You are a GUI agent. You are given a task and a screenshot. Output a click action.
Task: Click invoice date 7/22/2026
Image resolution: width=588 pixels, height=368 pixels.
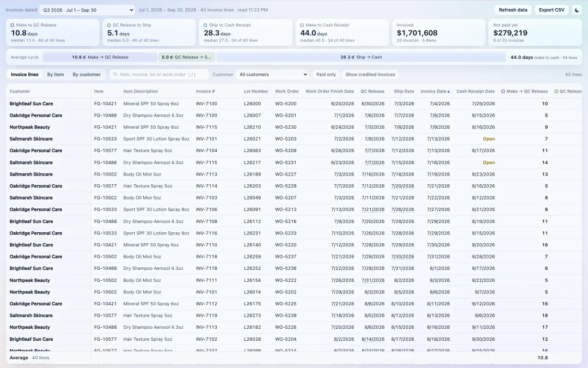(x=438, y=198)
